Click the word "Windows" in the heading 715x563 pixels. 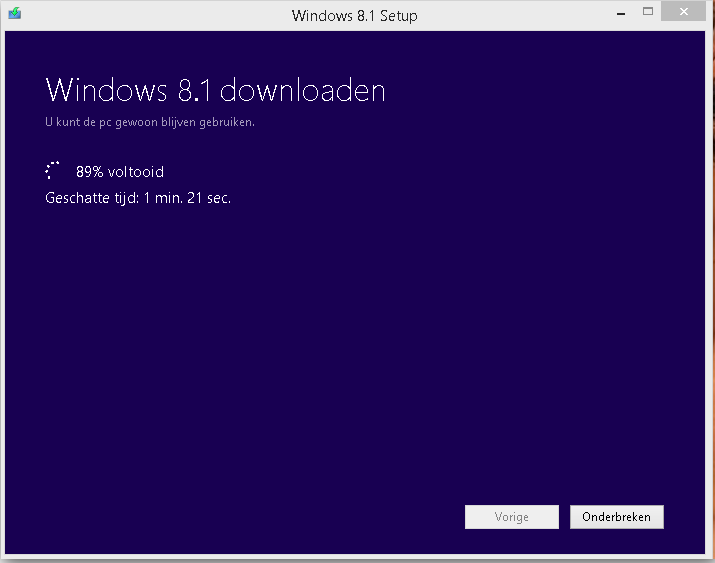(105, 91)
